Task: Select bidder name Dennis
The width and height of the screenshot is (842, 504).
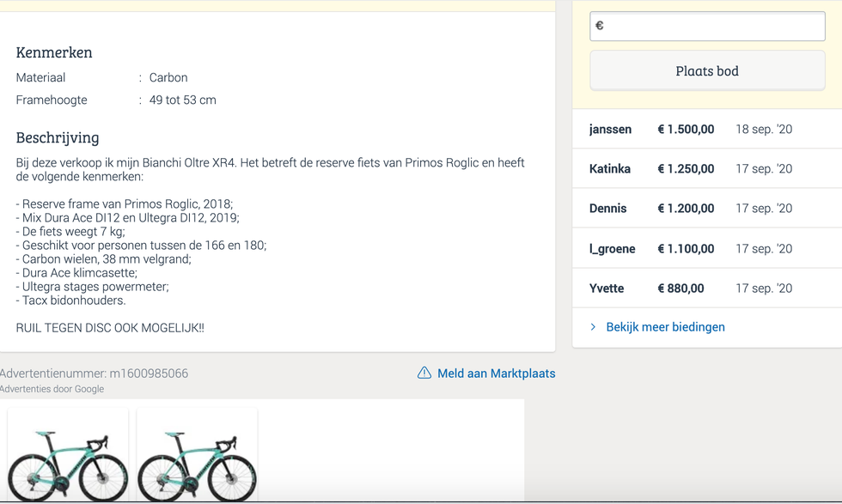Action: pyautogui.click(x=608, y=209)
